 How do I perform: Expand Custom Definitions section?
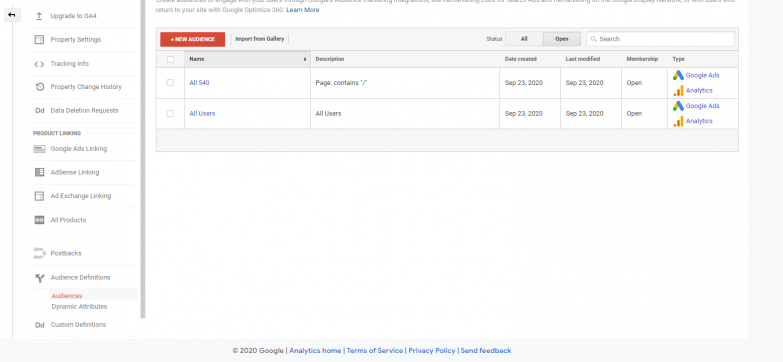[x=78, y=325]
